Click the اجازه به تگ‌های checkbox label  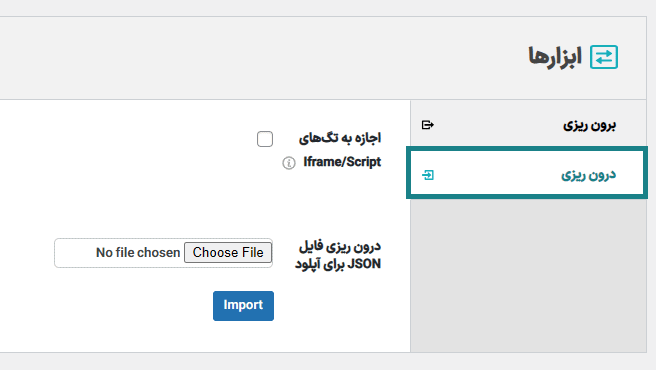pyautogui.click(x=340, y=138)
